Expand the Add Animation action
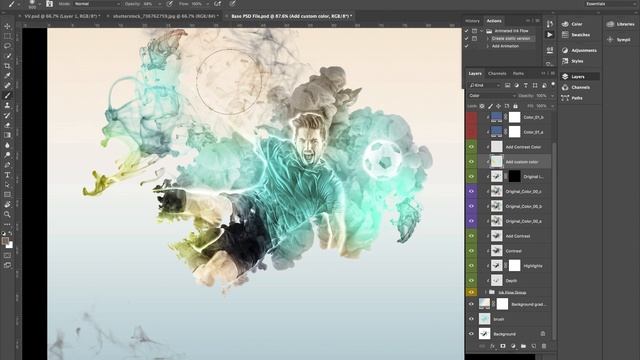Image resolution: width=640 pixels, height=360 pixels. 488,46
